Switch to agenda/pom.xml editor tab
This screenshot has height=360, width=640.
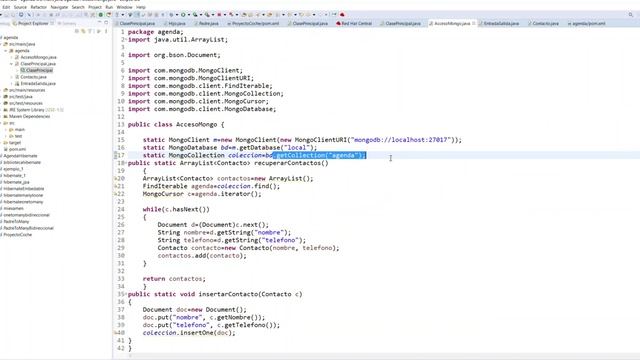586,24
